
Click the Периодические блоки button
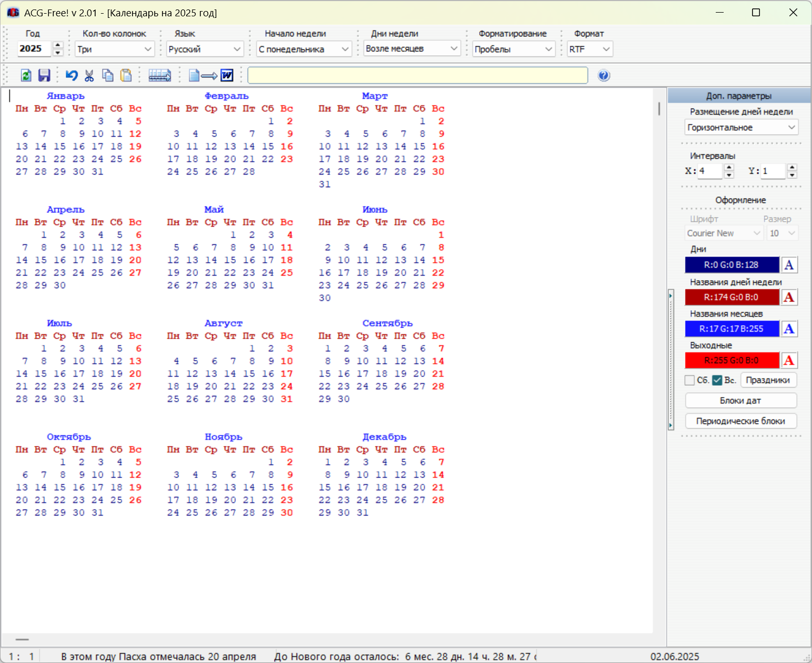[x=740, y=421]
